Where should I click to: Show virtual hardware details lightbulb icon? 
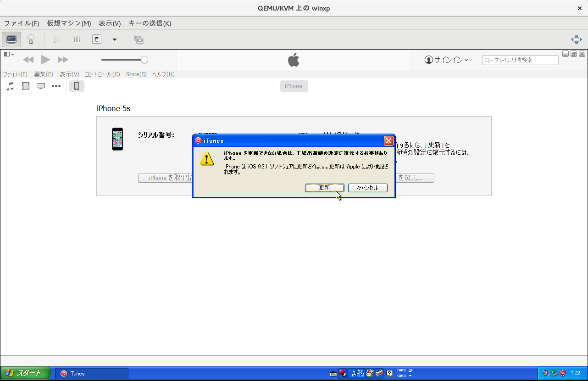(x=31, y=39)
